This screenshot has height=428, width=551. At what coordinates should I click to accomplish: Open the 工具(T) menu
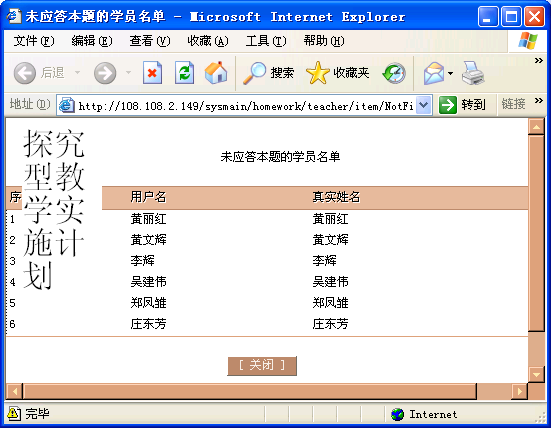[266, 41]
